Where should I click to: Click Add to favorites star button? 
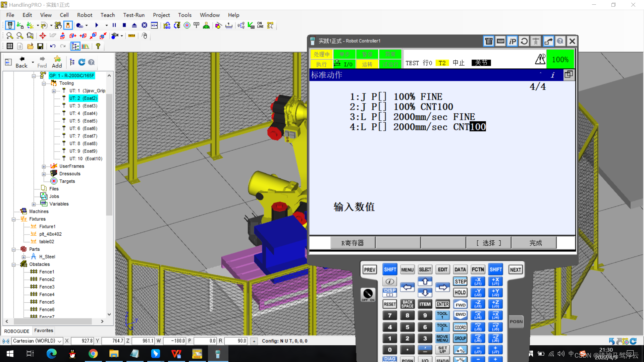[57, 62]
